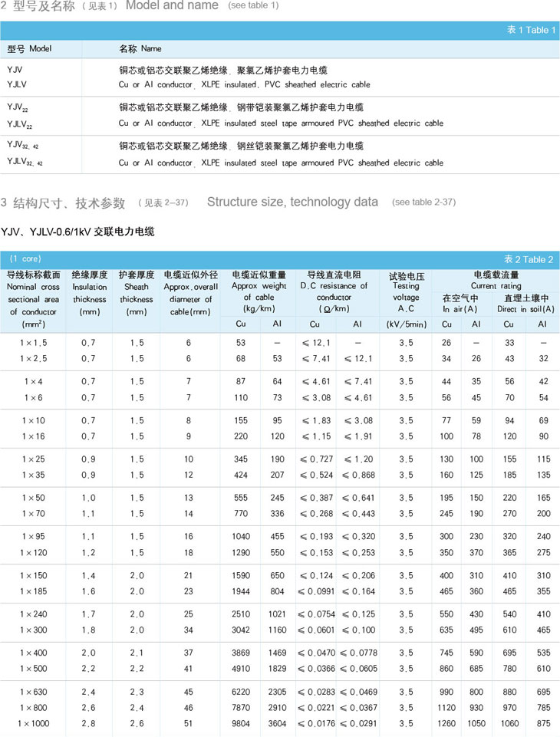The height and width of the screenshot is (737, 560).
Task: Click the '1×35' conductor size cell
Action: [x=34, y=475]
